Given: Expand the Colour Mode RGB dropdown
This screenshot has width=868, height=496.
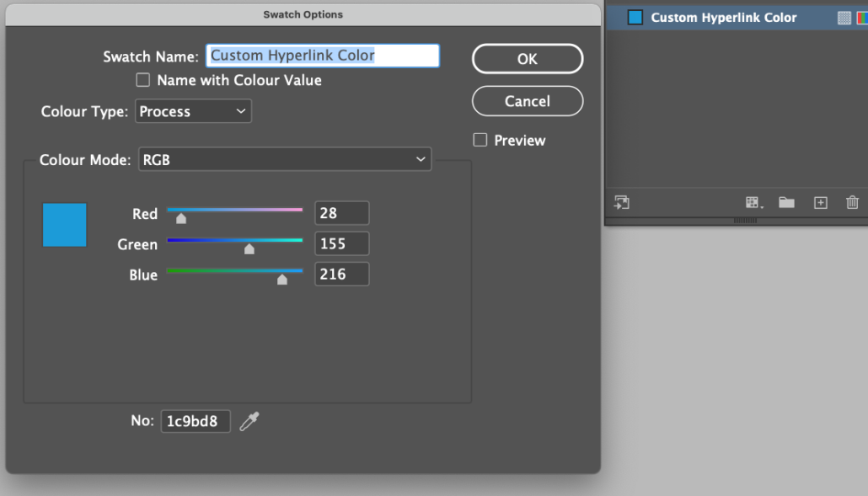Looking at the screenshot, I should [285, 159].
